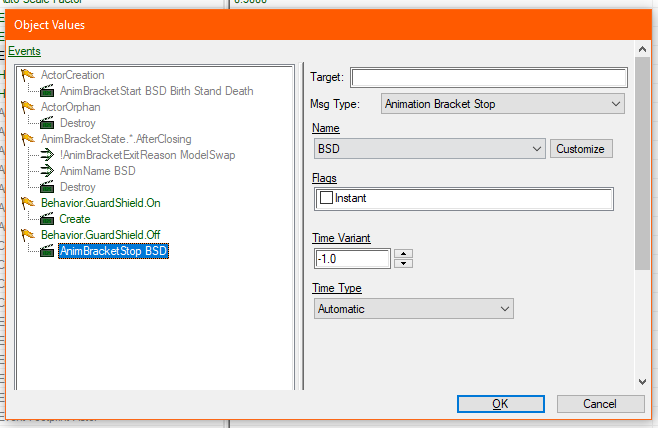Click the Flags label
The height and width of the screenshot is (428, 658).
pos(324,178)
